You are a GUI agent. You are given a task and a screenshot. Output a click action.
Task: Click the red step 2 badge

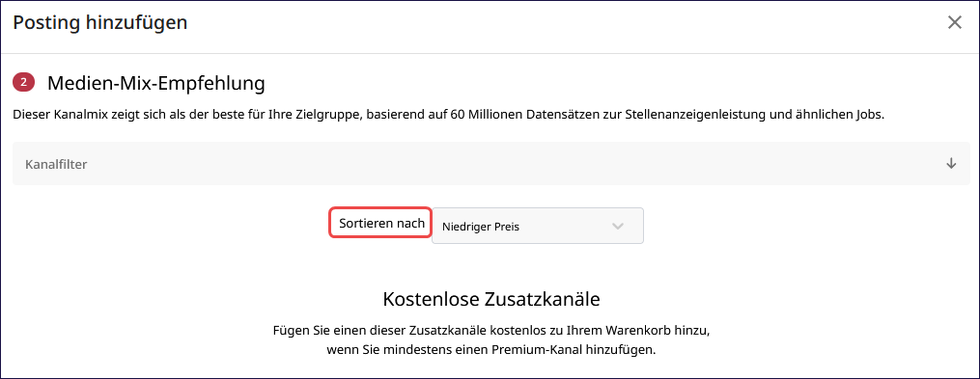23,82
